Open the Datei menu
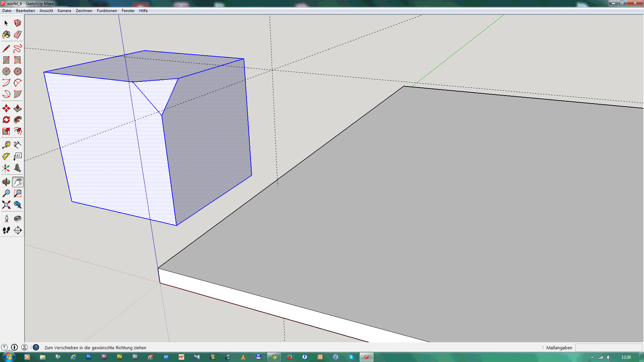644x362 pixels. point(7,11)
